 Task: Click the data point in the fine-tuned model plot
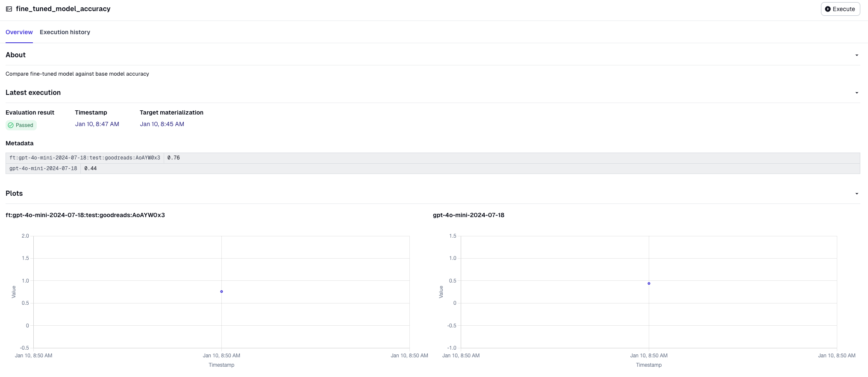(221, 292)
